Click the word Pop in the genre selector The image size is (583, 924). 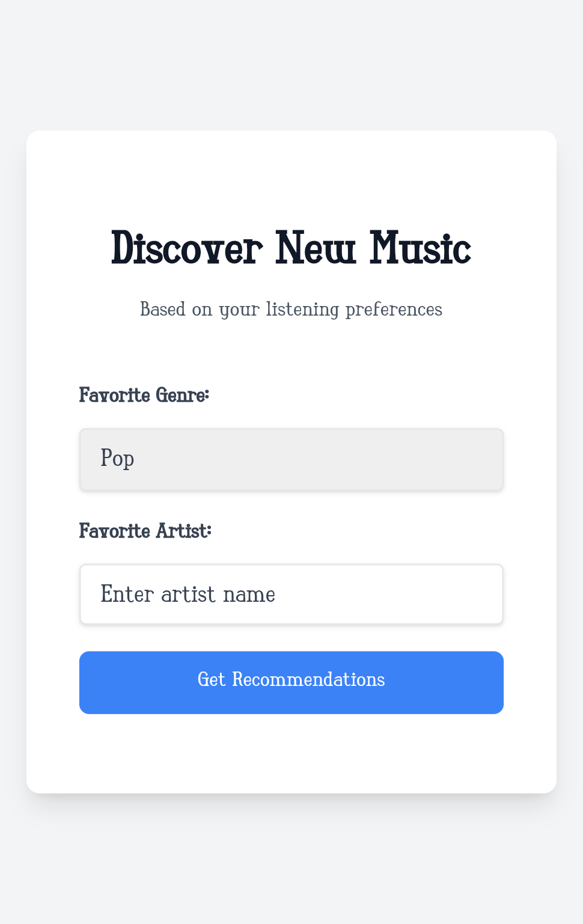click(x=117, y=459)
